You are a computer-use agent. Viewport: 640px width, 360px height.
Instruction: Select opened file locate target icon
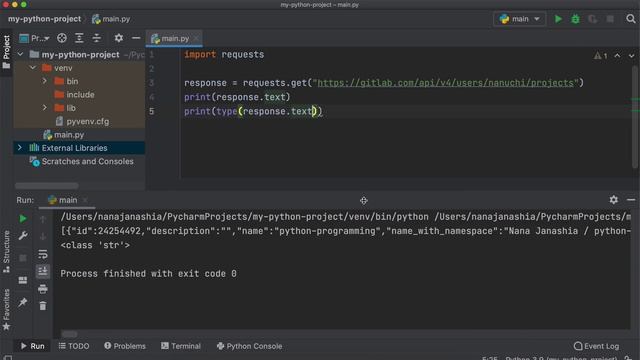[62, 38]
